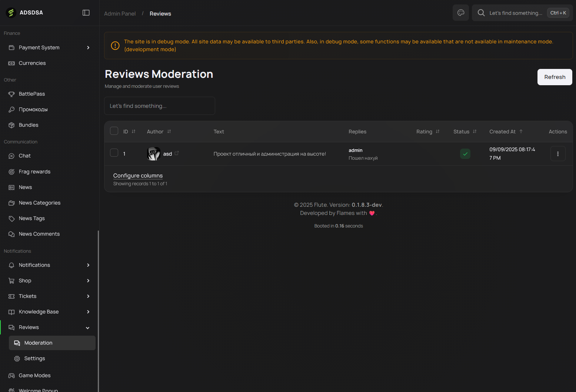The height and width of the screenshot is (392, 576).
Task: Toggle the select-all checkbox in table header
Action: click(x=114, y=131)
